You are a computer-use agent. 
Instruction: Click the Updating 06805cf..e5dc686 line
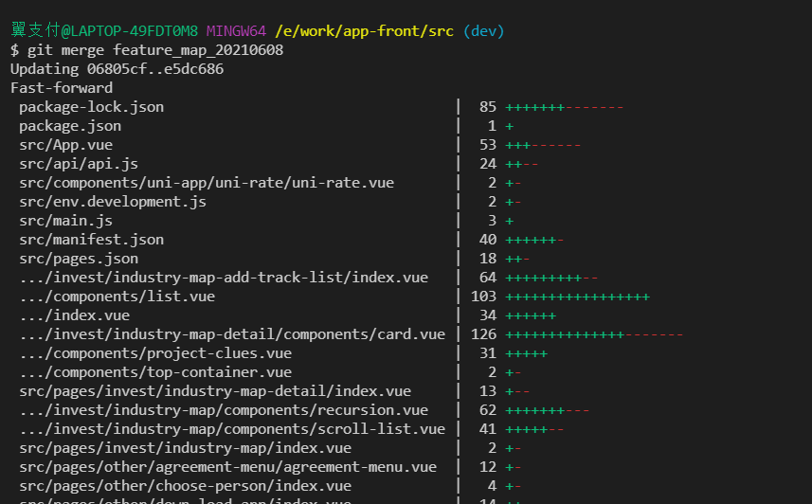[x=117, y=69]
